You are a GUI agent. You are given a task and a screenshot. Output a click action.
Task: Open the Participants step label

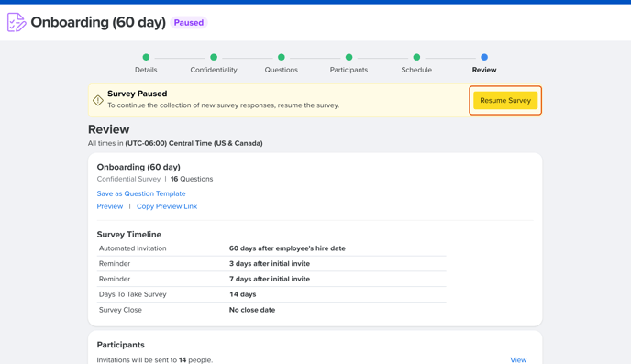click(349, 70)
